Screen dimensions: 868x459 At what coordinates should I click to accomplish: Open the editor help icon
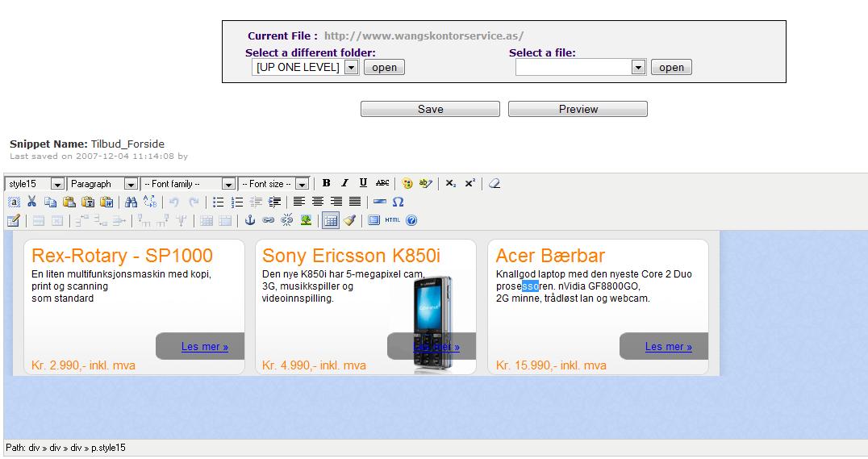[x=411, y=220]
